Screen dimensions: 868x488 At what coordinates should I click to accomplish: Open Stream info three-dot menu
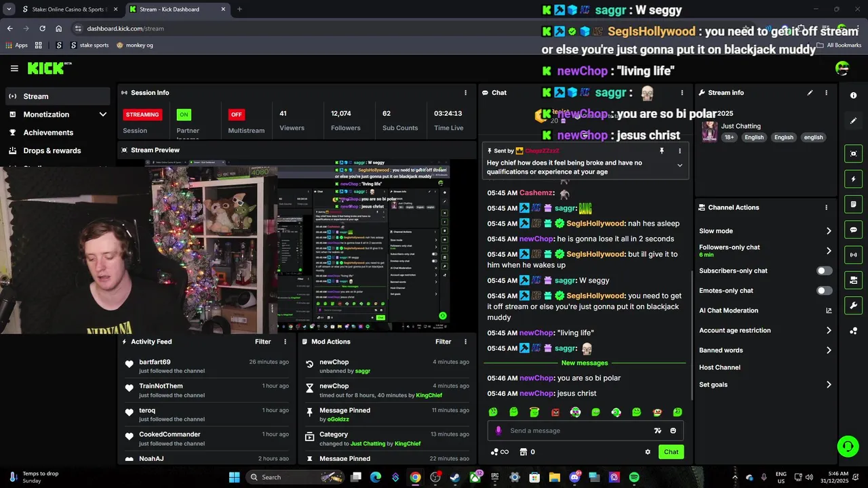(826, 93)
